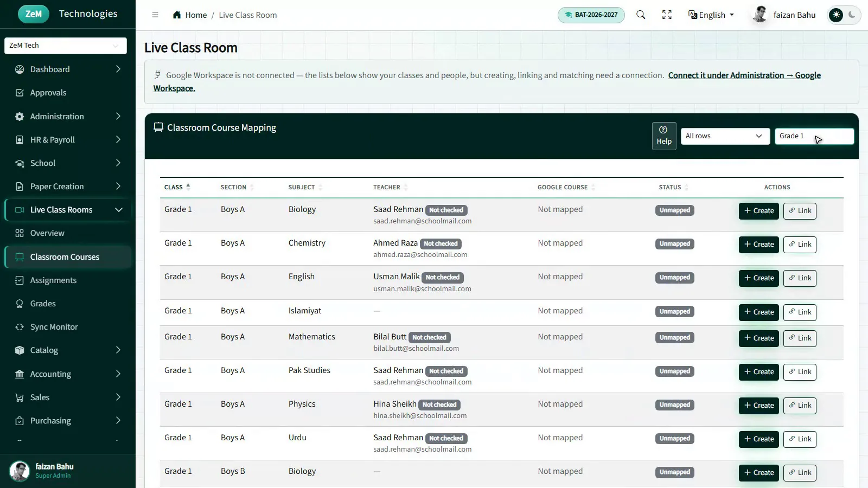Open the Approvals menu item
Image resolution: width=868 pixels, height=488 pixels.
68,93
